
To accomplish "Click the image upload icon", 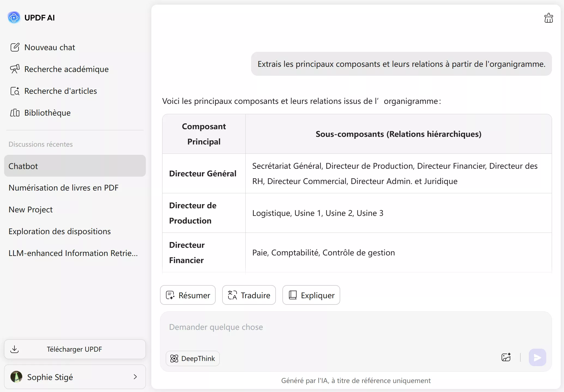I will 506,357.
